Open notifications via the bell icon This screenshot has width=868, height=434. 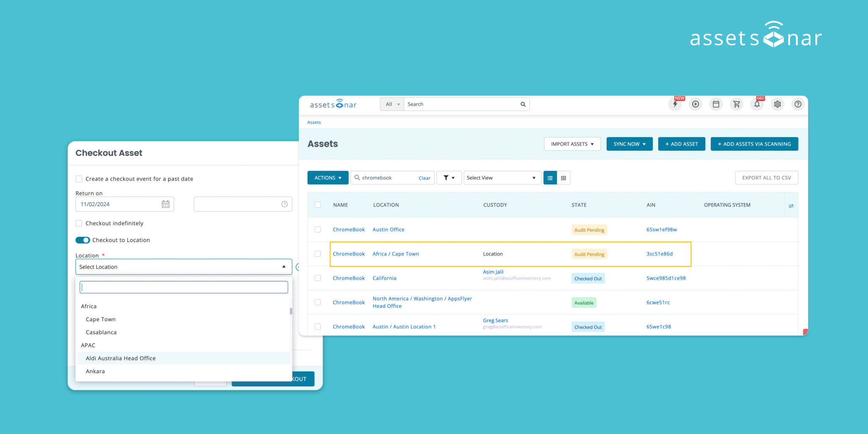tap(757, 104)
